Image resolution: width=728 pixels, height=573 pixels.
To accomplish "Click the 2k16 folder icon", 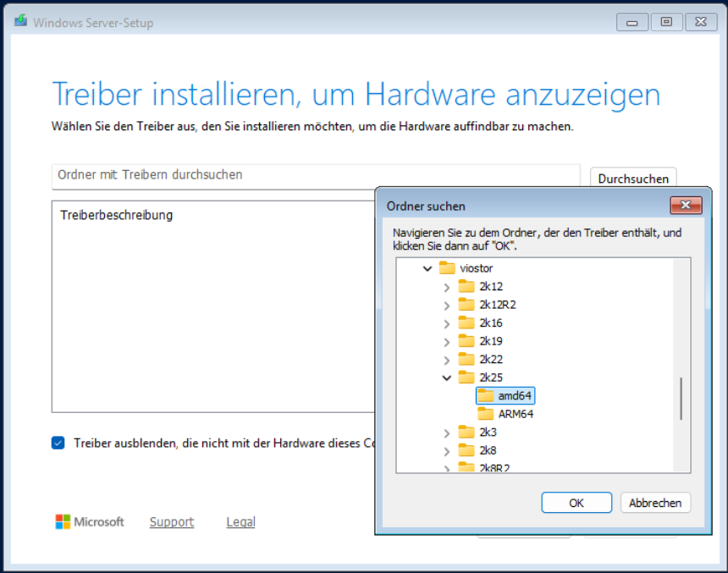I will pyautogui.click(x=466, y=323).
